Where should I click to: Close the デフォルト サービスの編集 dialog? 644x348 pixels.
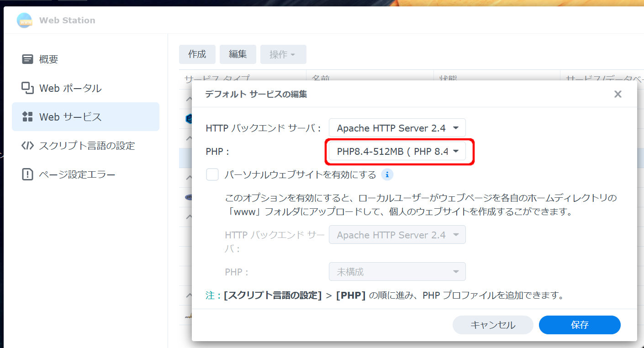[x=618, y=94]
